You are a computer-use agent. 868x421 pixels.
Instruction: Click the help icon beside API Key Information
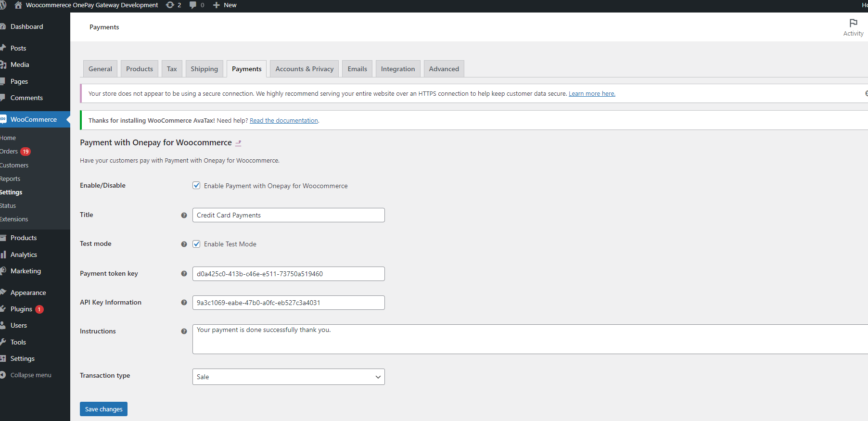pyautogui.click(x=184, y=303)
